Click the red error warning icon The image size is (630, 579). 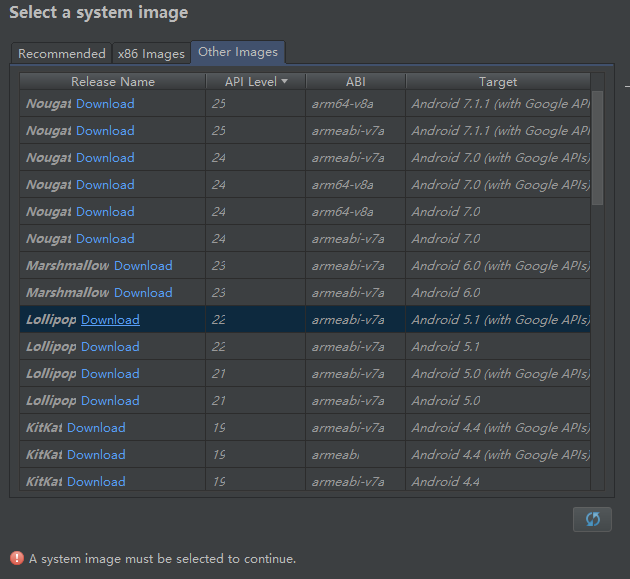tap(17, 558)
